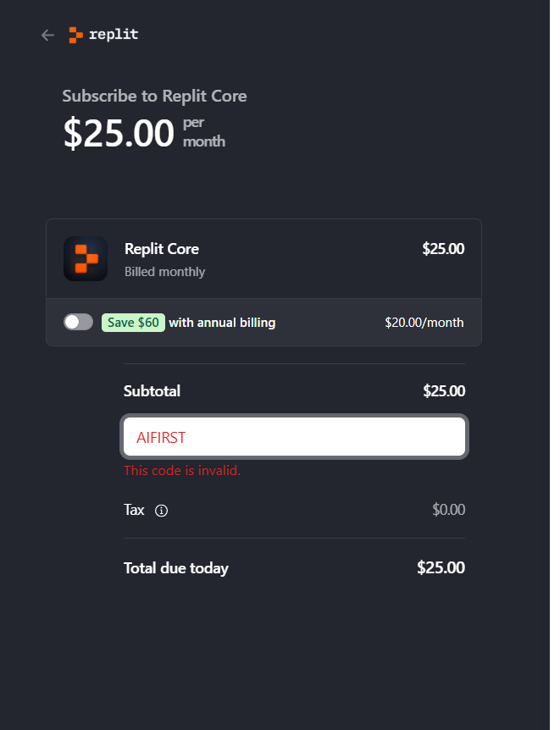
Task: Click the AIFIRST promo code field
Action: pyautogui.click(x=294, y=437)
